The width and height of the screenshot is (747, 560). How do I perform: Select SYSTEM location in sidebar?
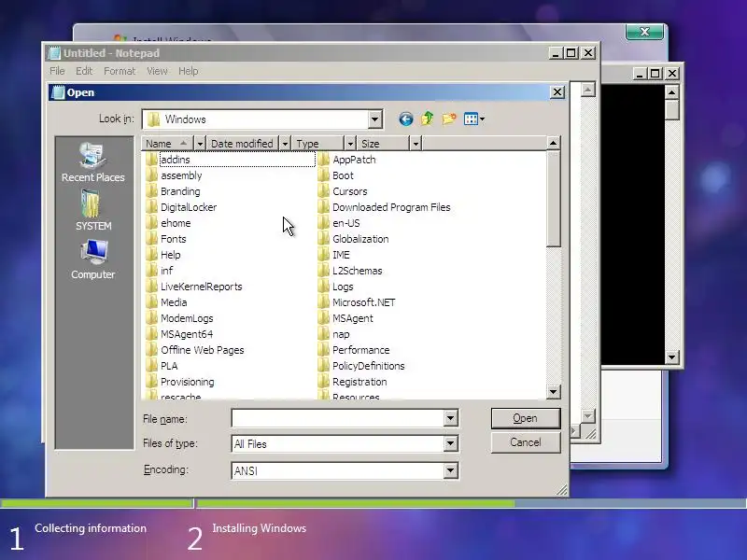(92, 211)
